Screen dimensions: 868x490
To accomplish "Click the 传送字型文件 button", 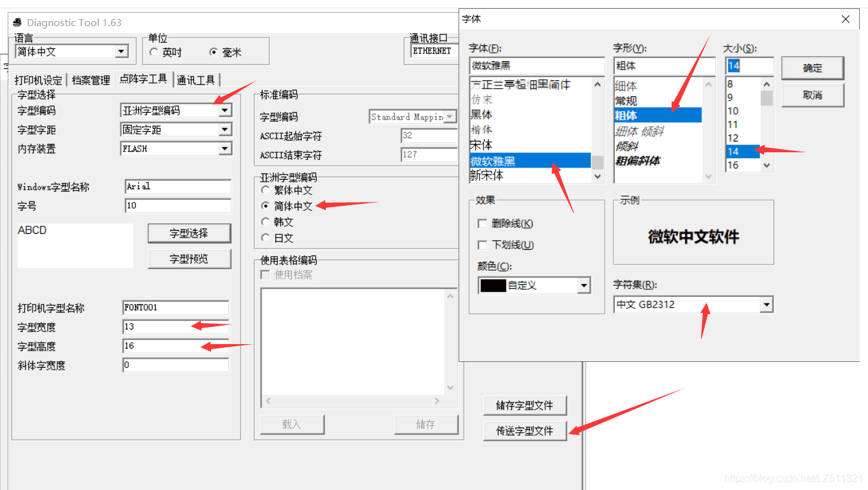I will tap(525, 431).
